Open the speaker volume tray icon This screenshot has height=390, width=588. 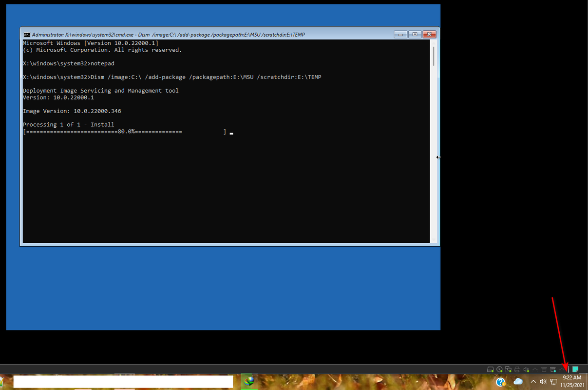coord(543,382)
